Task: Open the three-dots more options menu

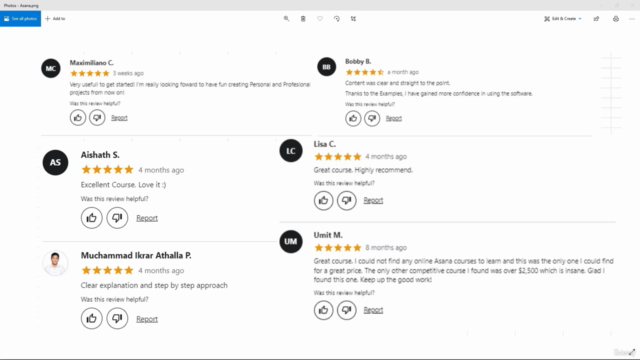Action: pyautogui.click(x=632, y=19)
